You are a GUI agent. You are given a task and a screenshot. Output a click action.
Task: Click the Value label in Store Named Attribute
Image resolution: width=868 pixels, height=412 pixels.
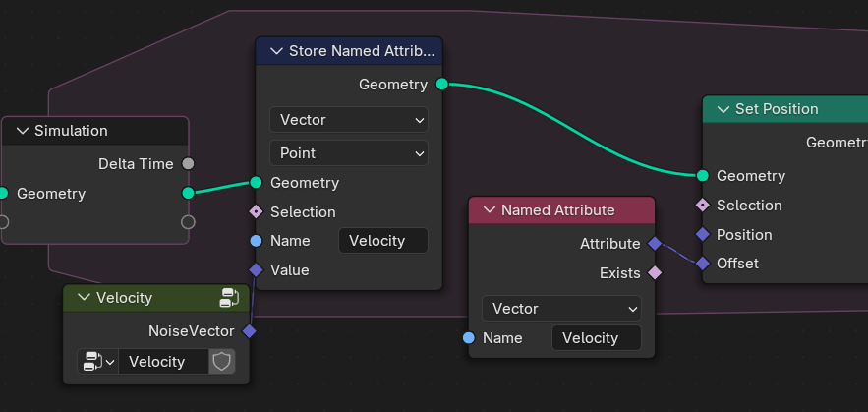[290, 270]
